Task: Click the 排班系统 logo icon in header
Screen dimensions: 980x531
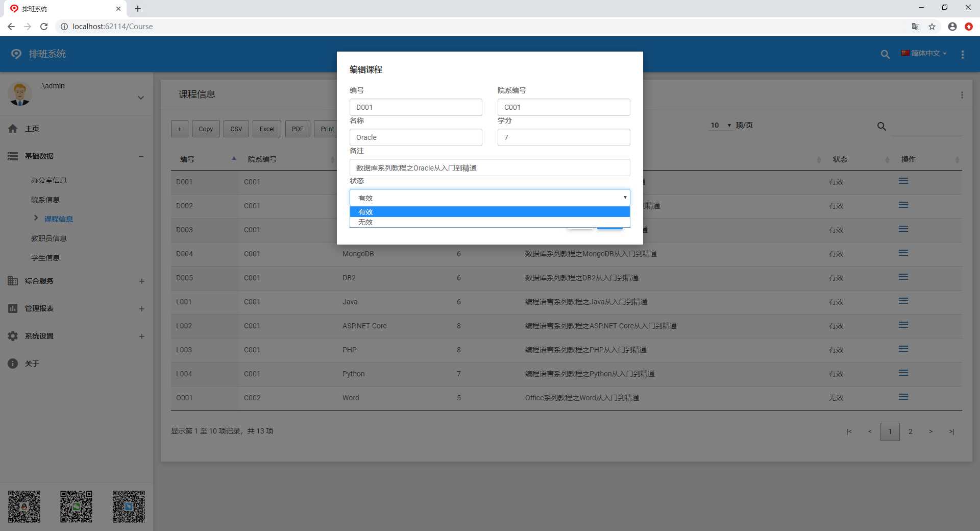Action: pos(16,54)
